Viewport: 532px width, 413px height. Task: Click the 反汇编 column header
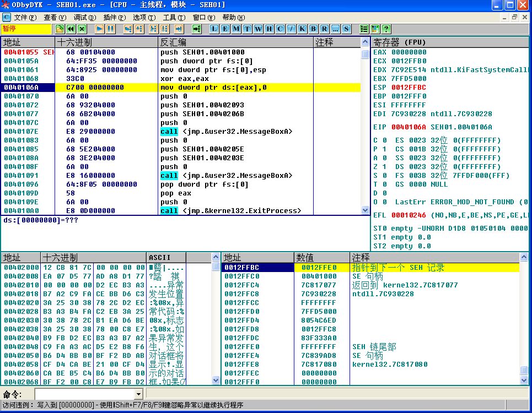pos(236,42)
